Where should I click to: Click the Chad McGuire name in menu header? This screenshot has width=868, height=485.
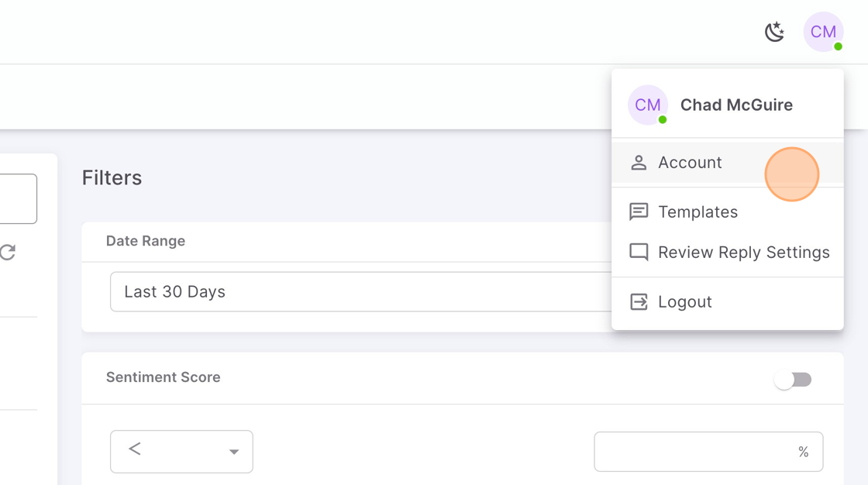736,105
